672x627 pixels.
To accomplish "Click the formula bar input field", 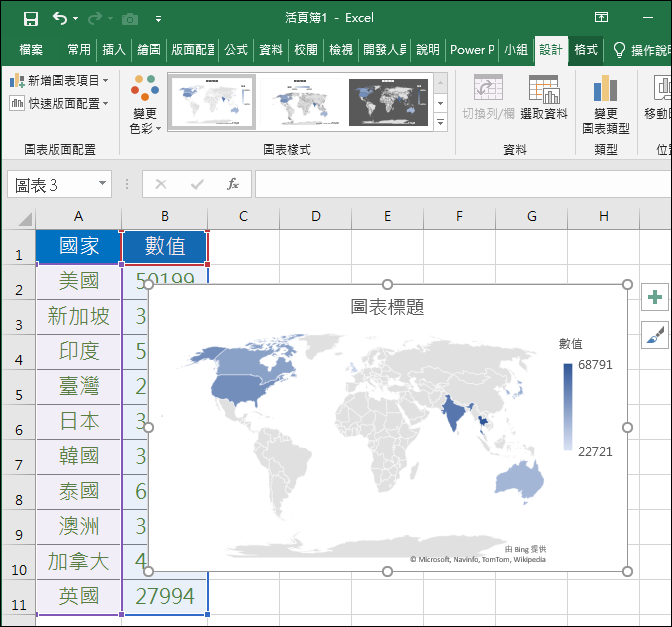I will [x=460, y=185].
